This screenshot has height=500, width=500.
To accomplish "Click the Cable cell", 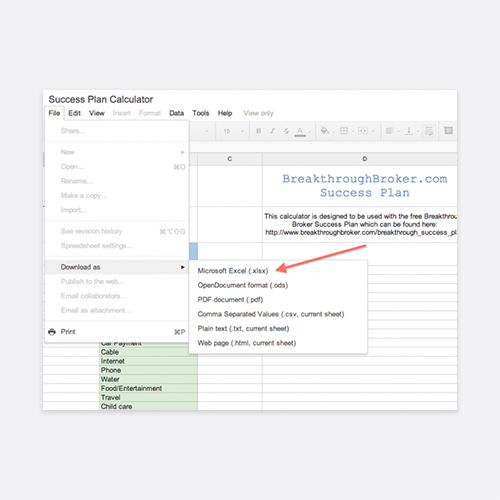I will 148,352.
